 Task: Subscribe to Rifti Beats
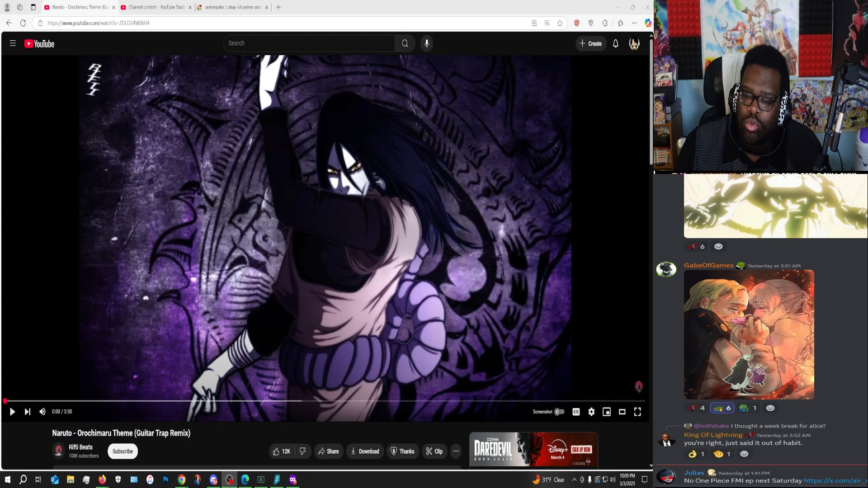(x=123, y=451)
